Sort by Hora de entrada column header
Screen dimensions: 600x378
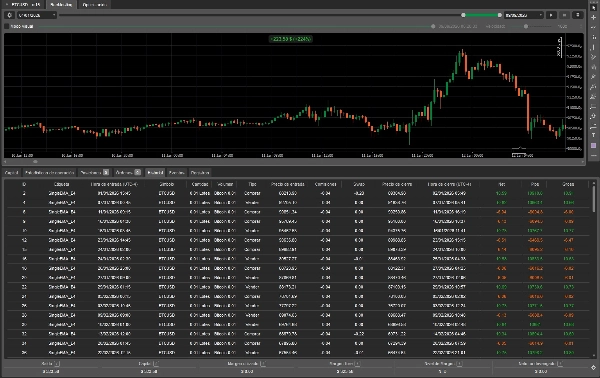click(x=114, y=184)
